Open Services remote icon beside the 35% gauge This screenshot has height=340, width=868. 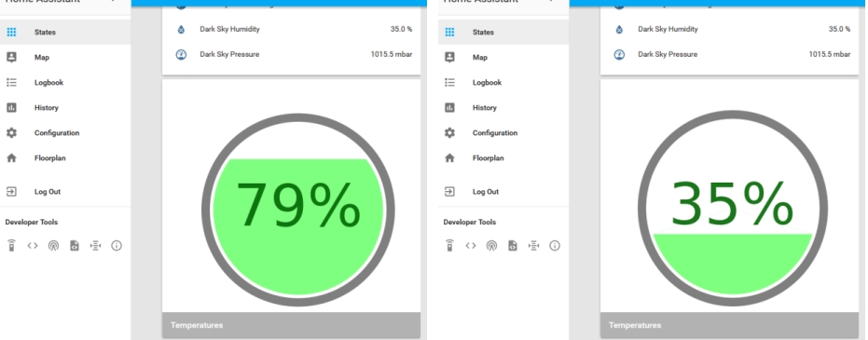pyautogui.click(x=449, y=246)
